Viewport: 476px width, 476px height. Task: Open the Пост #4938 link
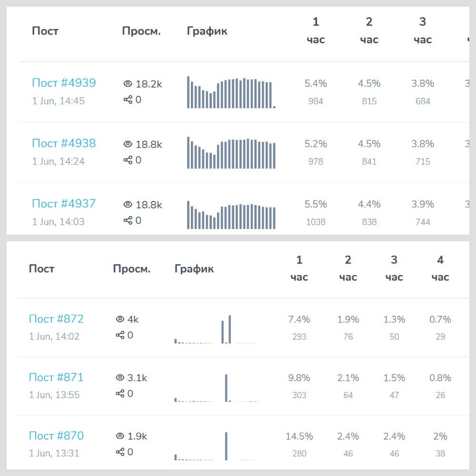64,143
